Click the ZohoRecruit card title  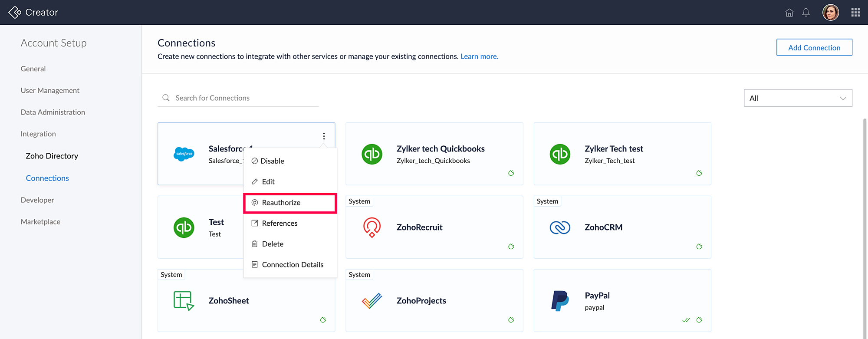419,227
